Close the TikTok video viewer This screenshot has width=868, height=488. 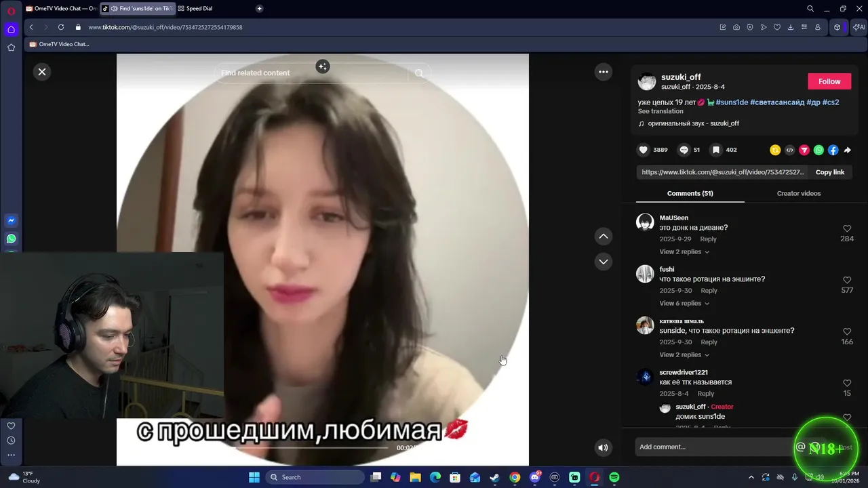(x=42, y=72)
